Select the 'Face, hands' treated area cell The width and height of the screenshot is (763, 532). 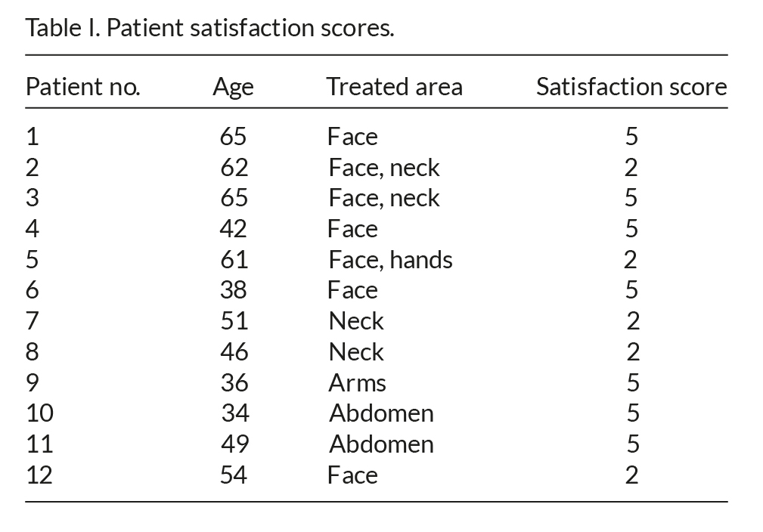[x=390, y=260]
